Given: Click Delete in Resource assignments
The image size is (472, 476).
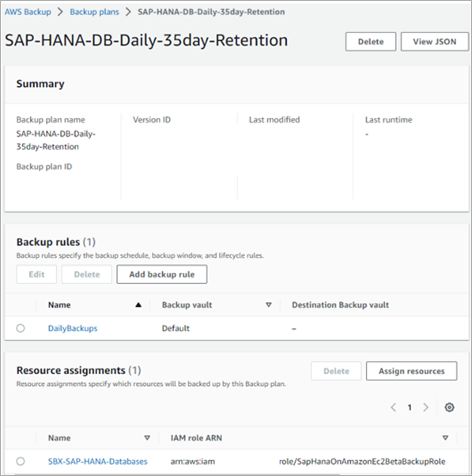Looking at the screenshot, I should [336, 371].
